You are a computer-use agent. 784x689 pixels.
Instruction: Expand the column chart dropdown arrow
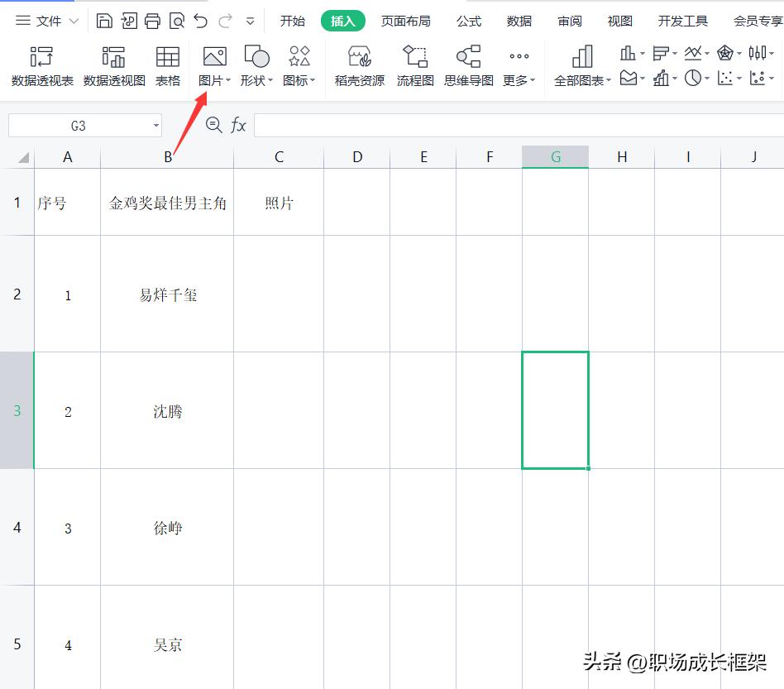(x=641, y=52)
